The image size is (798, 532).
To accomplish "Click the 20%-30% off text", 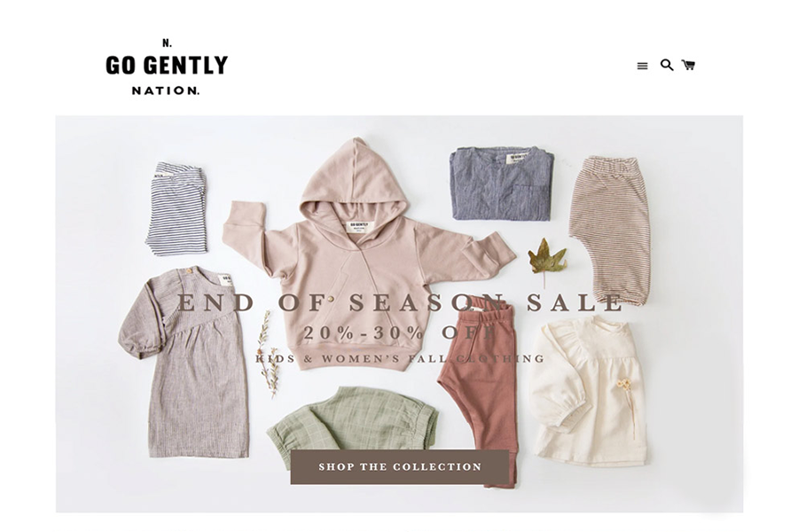I will click(400, 333).
